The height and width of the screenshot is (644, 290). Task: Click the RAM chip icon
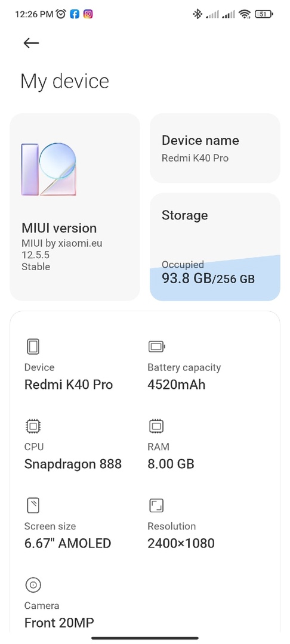tap(156, 426)
